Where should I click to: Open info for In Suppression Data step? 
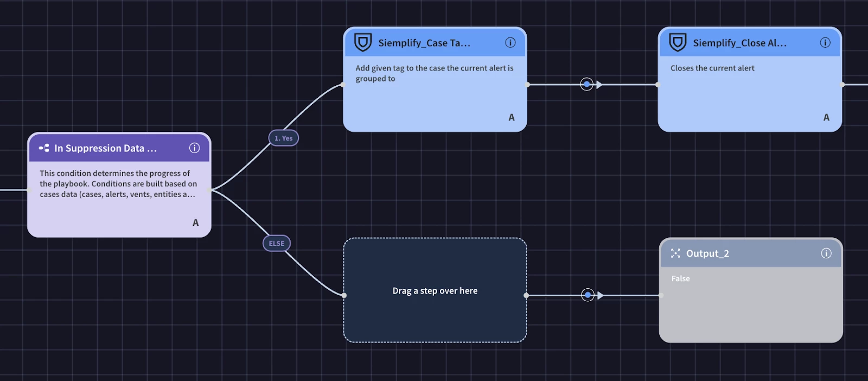[194, 148]
